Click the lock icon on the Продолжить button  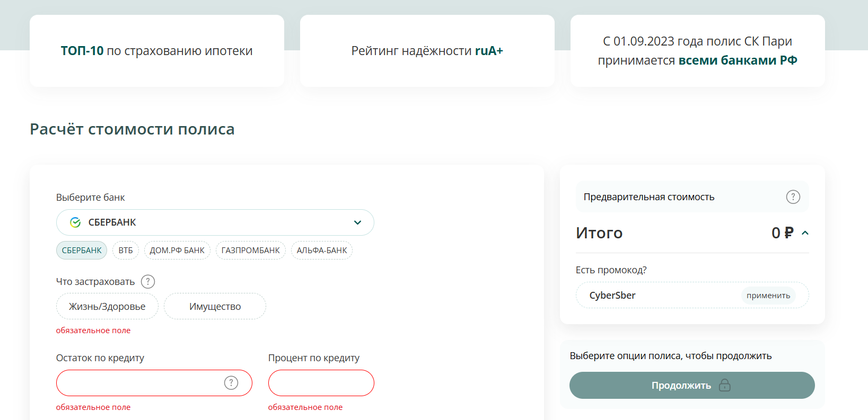725,385
